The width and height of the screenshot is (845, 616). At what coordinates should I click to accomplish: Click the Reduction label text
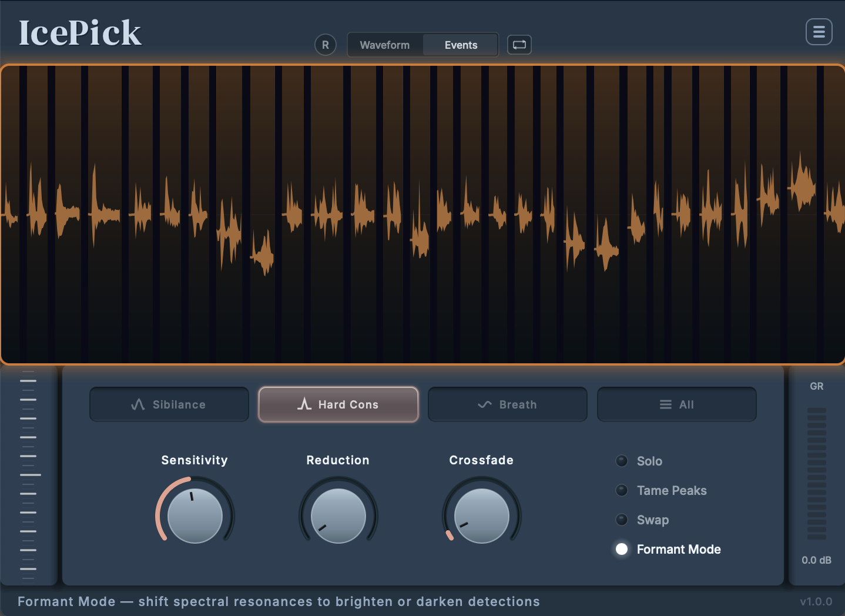pyautogui.click(x=338, y=460)
